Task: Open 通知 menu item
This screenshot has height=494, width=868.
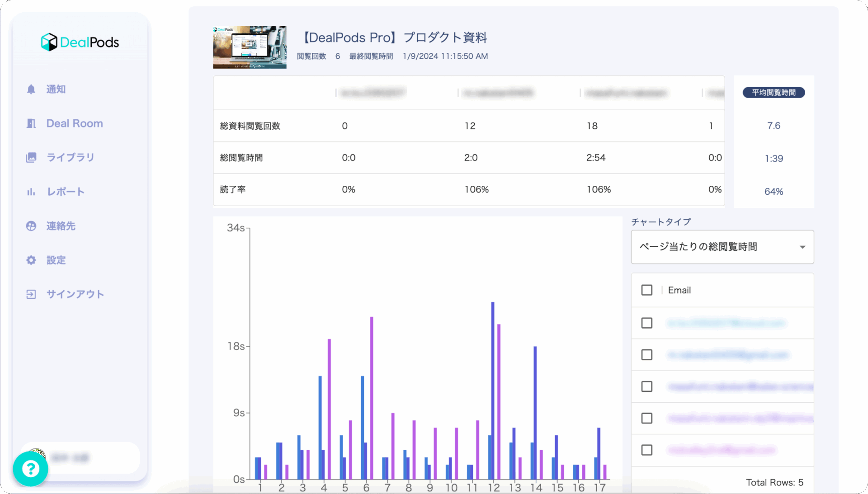Action: coord(56,89)
